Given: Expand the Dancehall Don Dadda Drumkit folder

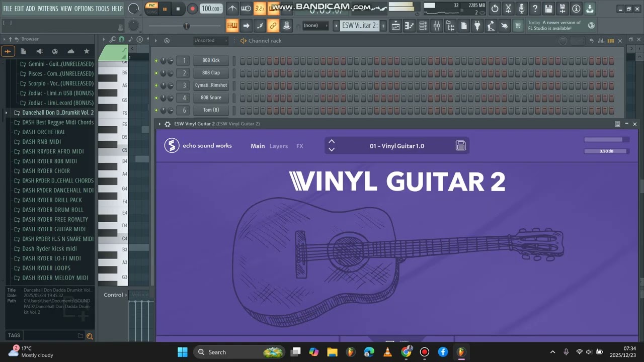Looking at the screenshot, I should click(6, 113).
